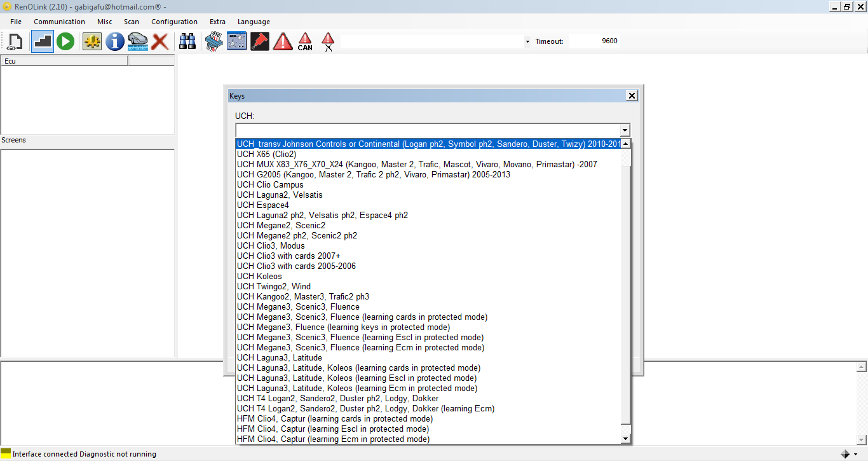
Task: Select HFM Clio4, Captur learning cards option
Action: pyautogui.click(x=428, y=418)
